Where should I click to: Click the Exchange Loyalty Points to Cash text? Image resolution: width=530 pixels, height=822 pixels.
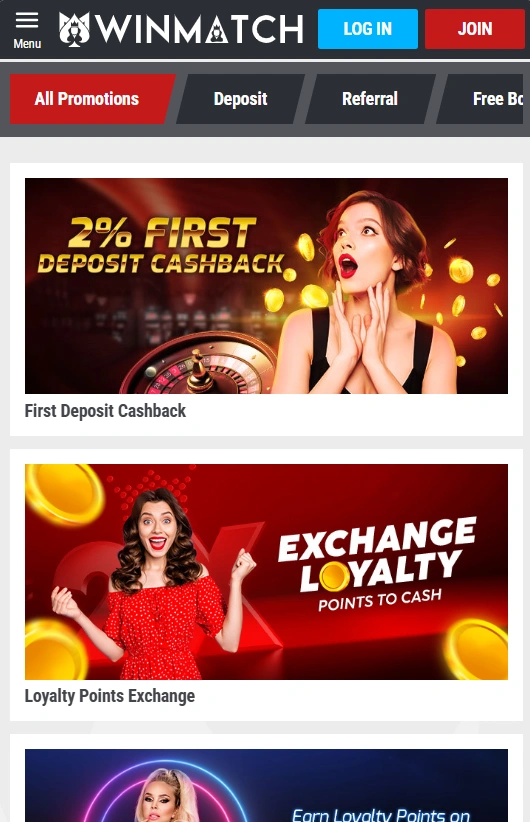tap(377, 564)
